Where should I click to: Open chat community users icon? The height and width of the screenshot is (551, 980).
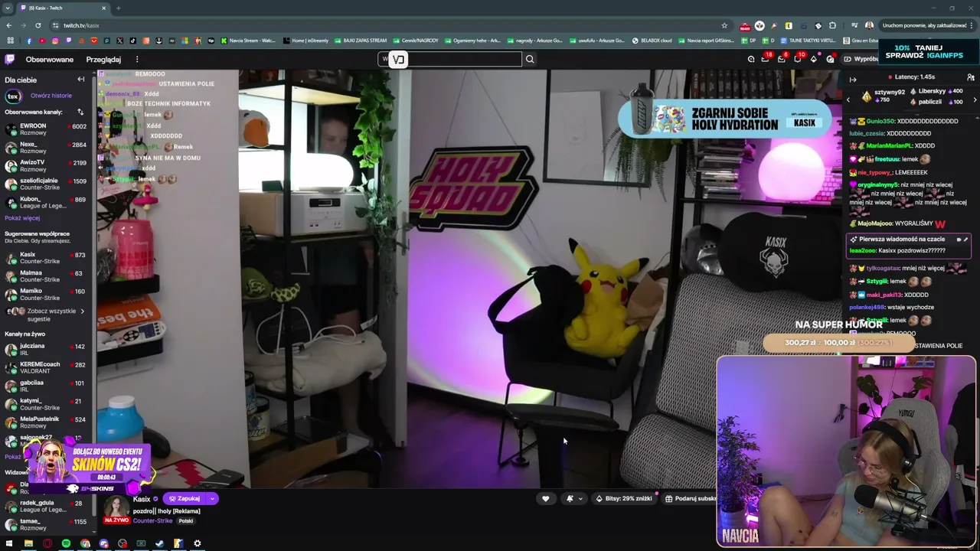pos(971,77)
